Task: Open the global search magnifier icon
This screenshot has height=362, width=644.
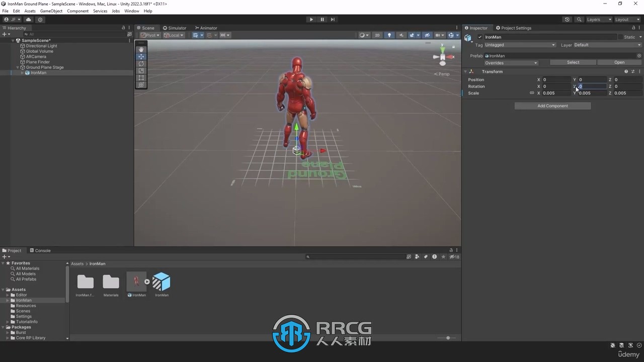Action: point(579,19)
